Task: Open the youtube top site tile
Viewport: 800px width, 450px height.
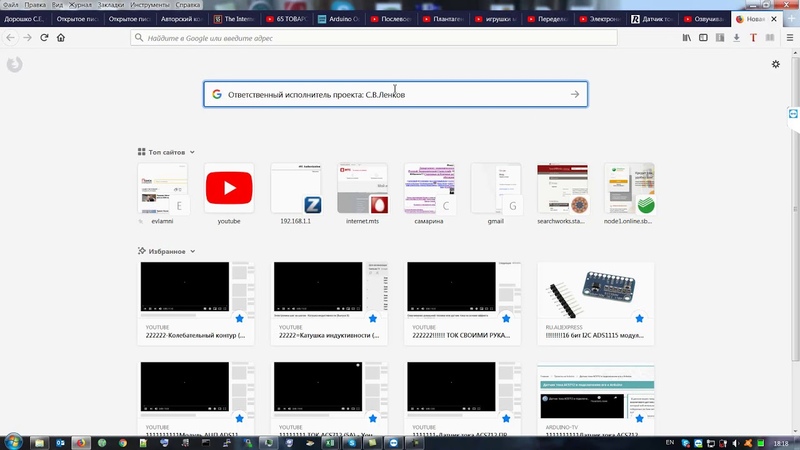Action: pos(229,189)
